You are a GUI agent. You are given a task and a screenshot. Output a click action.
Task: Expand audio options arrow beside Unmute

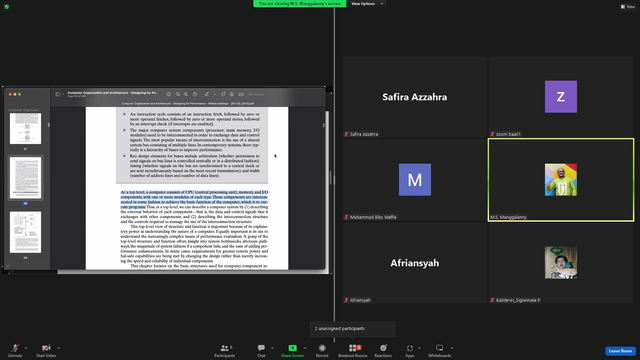[26, 348]
